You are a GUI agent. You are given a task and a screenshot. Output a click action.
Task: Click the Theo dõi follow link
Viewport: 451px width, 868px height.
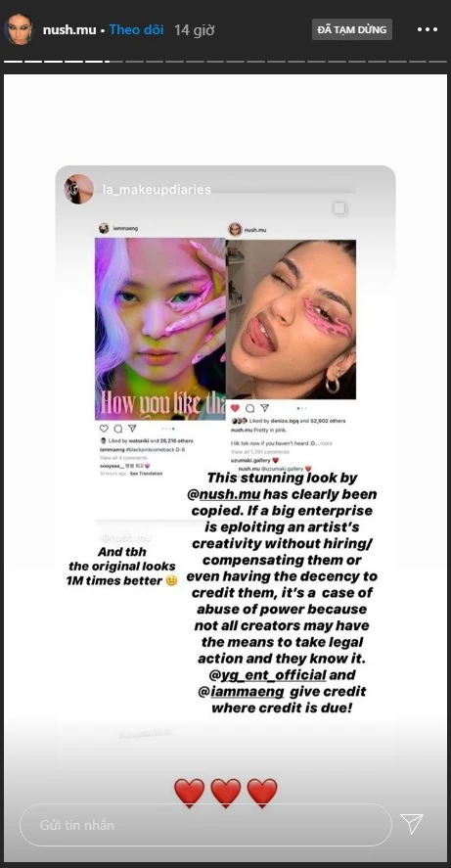[136, 30]
